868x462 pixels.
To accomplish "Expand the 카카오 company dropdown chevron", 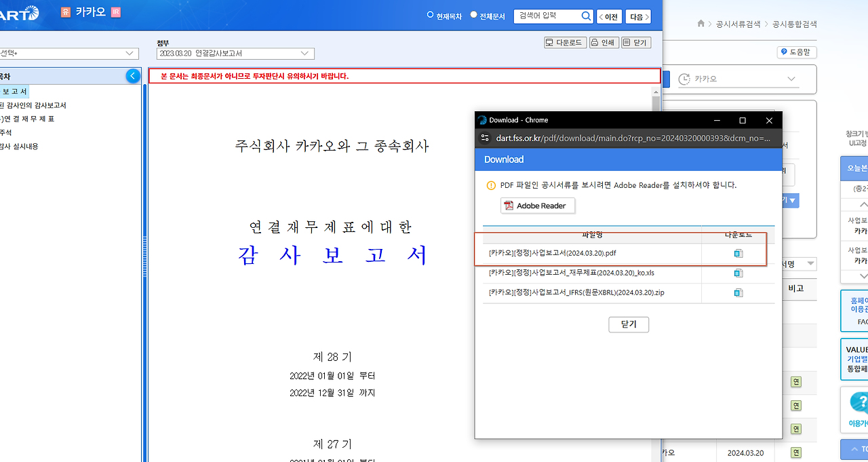I will pos(791,79).
